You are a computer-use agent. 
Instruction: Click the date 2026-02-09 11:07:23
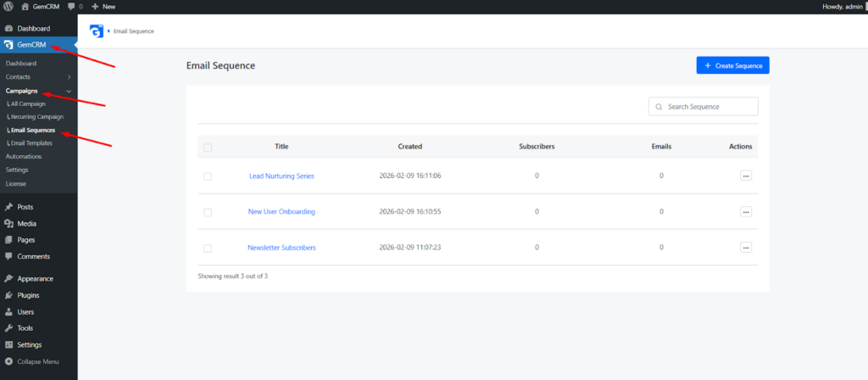pos(410,248)
